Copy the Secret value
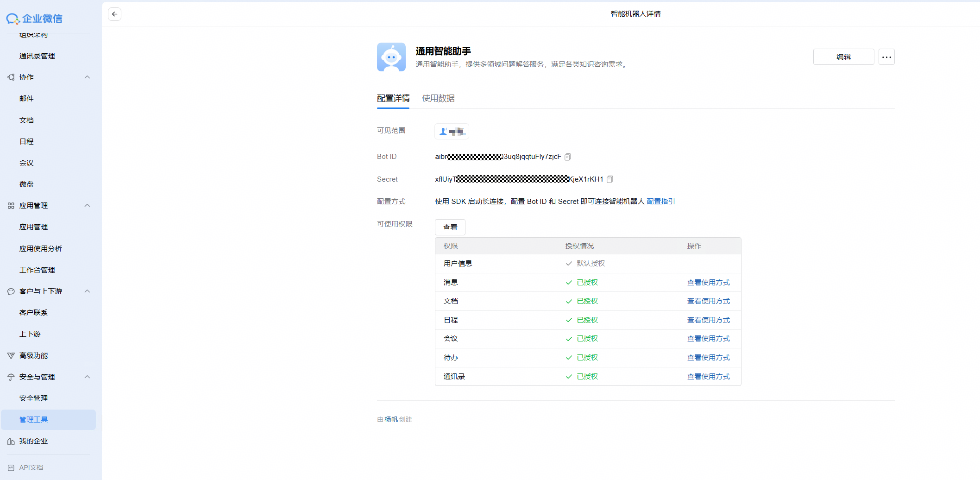Viewport: 980px width, 480px height. pyautogui.click(x=610, y=179)
